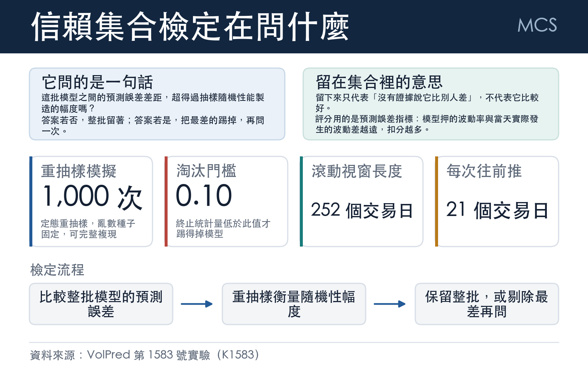Click the sentence starting 這批模型之間的預測誤差差距
This screenshot has height=368, width=588.
click(x=153, y=103)
